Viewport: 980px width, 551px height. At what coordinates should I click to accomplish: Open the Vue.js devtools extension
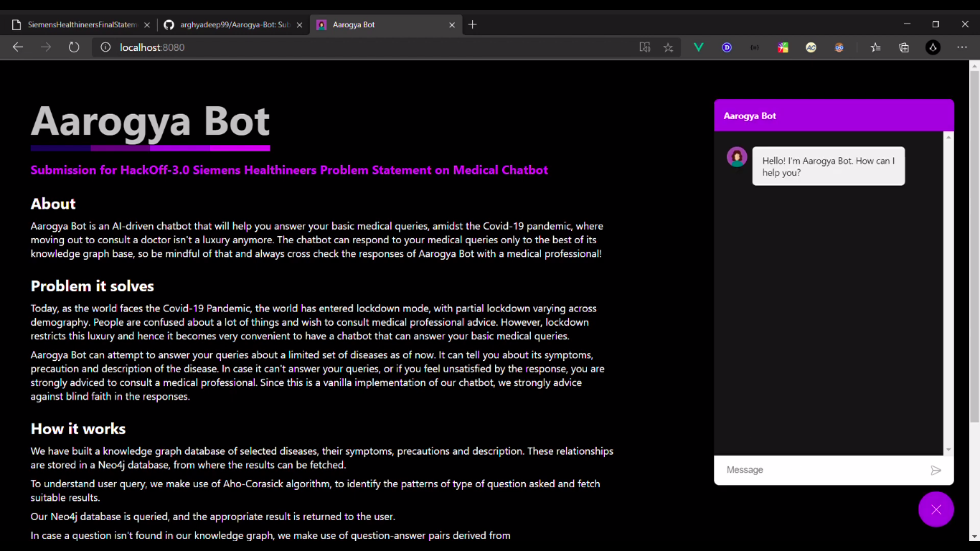[x=698, y=47]
